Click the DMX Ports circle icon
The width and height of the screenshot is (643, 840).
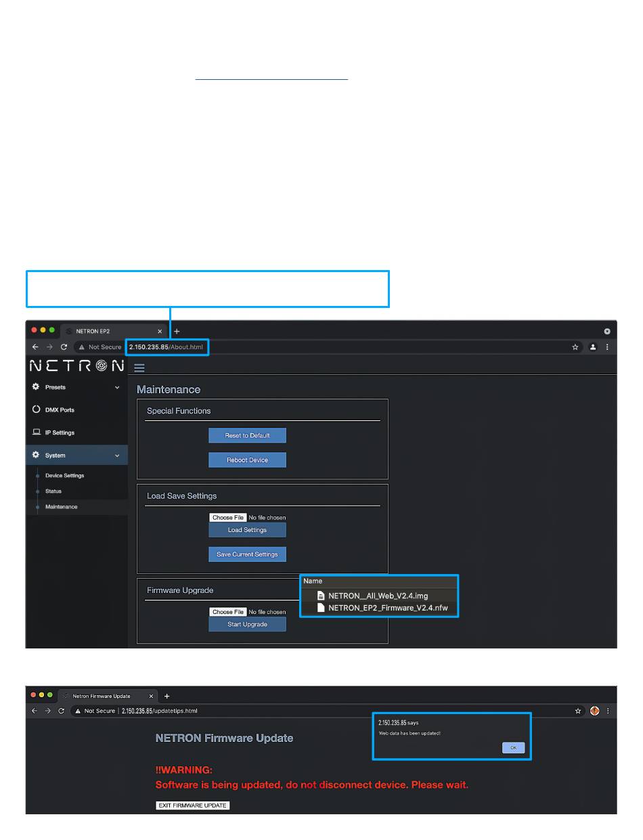point(37,410)
